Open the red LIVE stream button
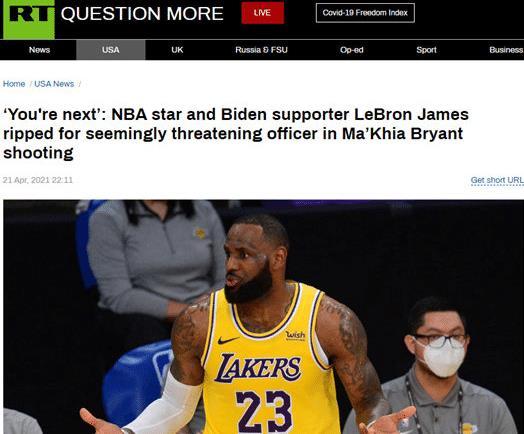The width and height of the screenshot is (524, 434). 263,13
